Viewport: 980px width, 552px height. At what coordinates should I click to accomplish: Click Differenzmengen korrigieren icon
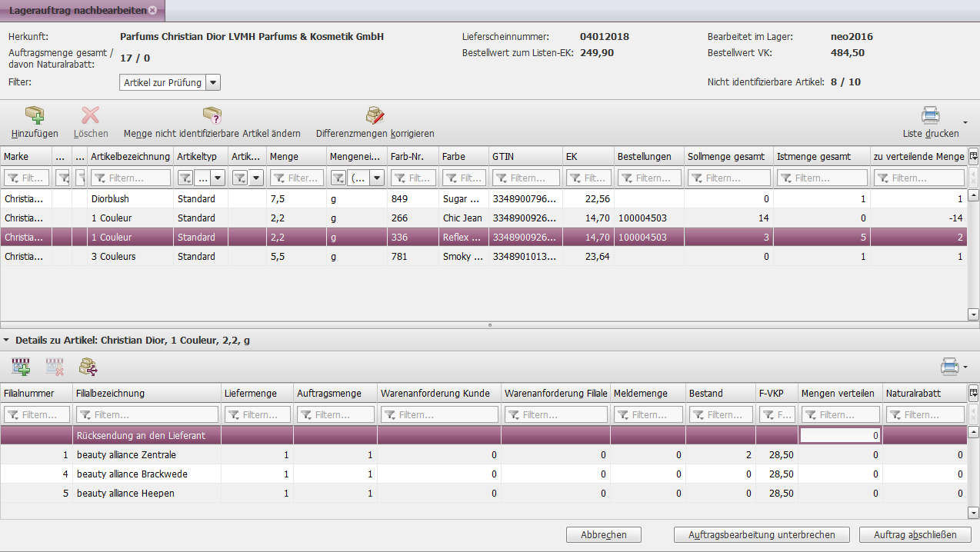point(375,115)
